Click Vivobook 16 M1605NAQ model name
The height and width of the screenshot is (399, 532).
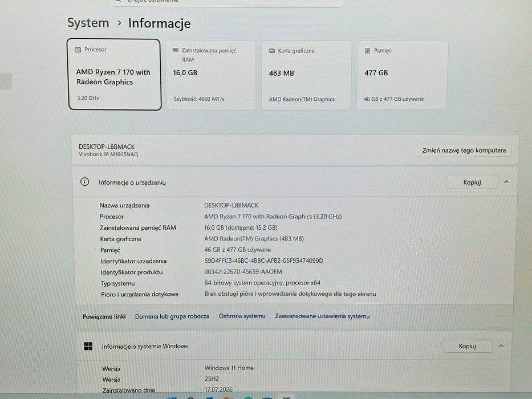[108, 154]
